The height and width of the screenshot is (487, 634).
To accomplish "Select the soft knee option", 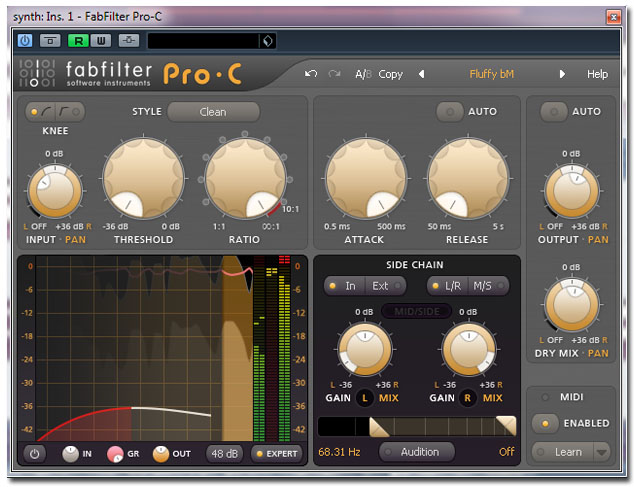I will coord(42,112).
